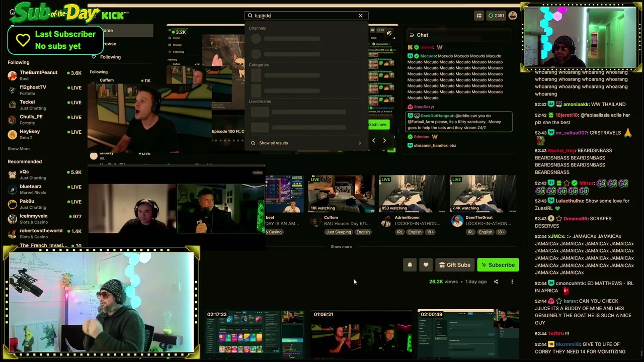644x362 pixels.
Task: Click the green Subscribe button
Action: [x=498, y=265]
